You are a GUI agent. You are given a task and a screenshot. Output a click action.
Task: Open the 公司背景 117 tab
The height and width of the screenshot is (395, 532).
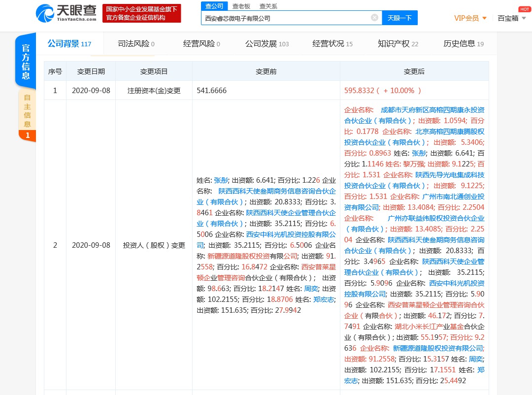point(69,44)
